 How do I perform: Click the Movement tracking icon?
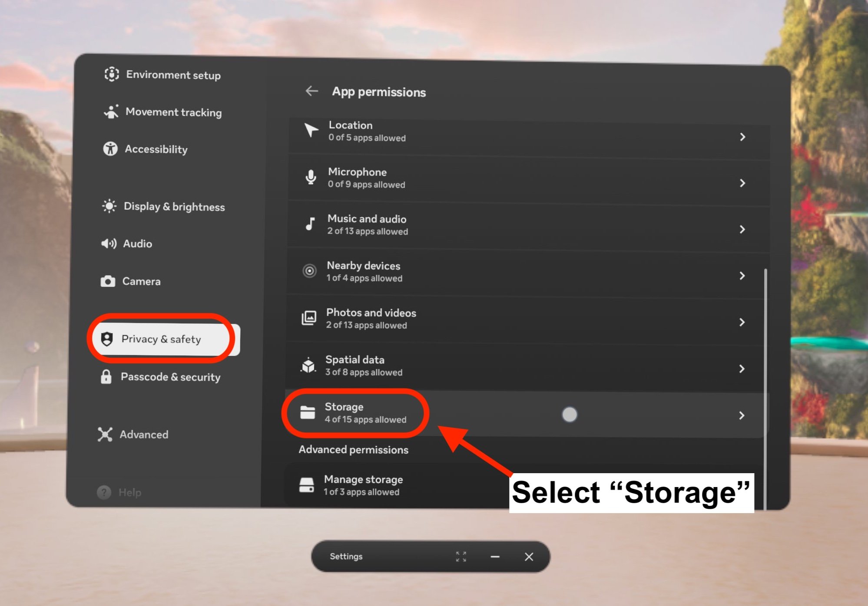[x=111, y=112]
